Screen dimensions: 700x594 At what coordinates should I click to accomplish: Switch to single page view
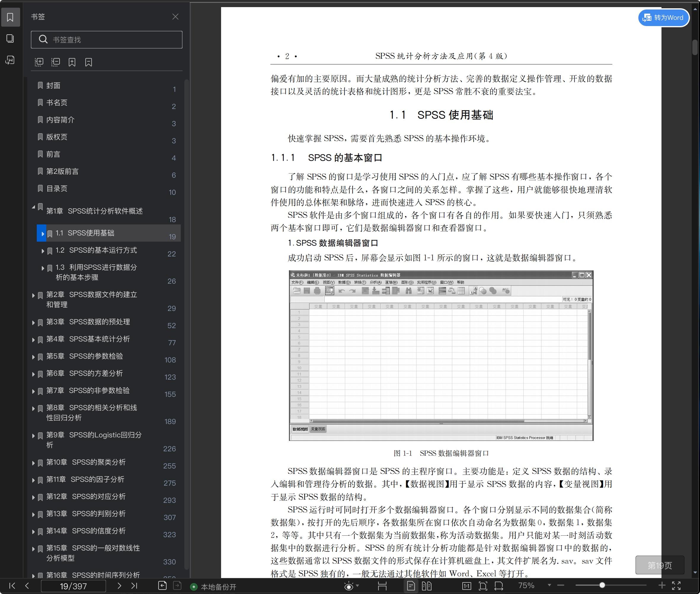click(411, 586)
